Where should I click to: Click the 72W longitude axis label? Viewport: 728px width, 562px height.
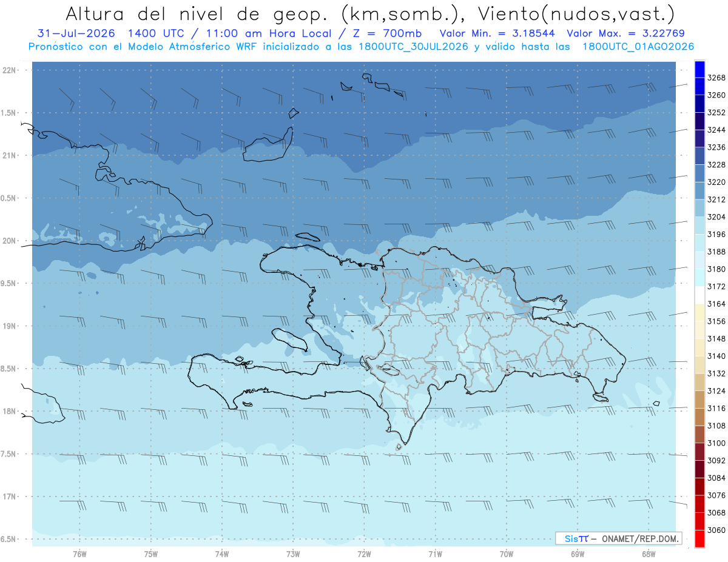(364, 554)
